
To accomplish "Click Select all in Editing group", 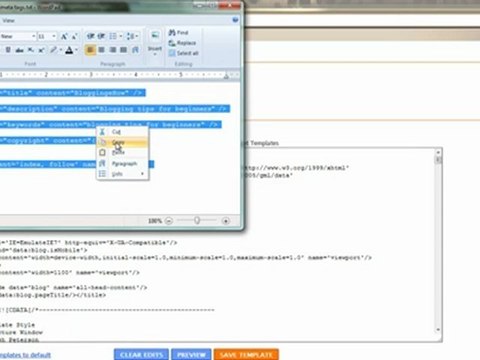I will (183, 53).
